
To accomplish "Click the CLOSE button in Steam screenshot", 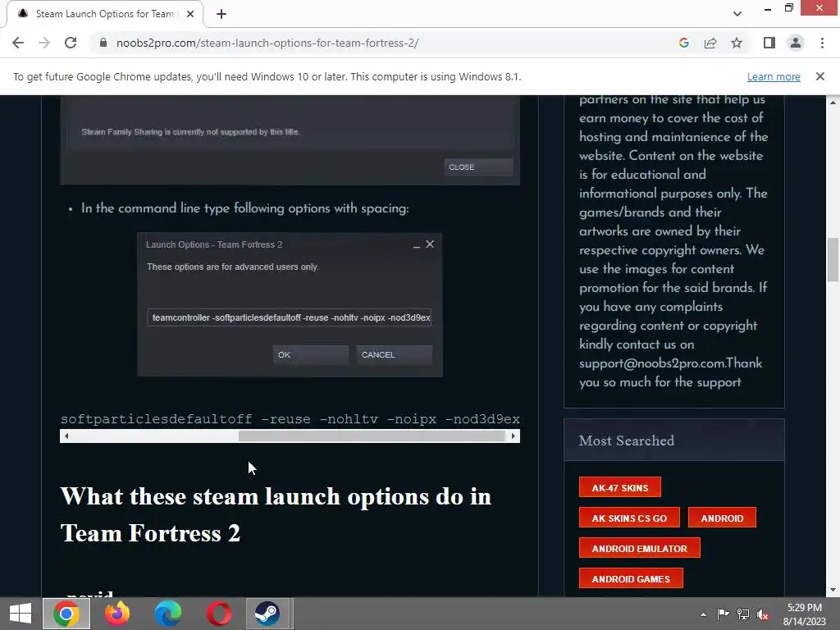I will pyautogui.click(x=478, y=167).
